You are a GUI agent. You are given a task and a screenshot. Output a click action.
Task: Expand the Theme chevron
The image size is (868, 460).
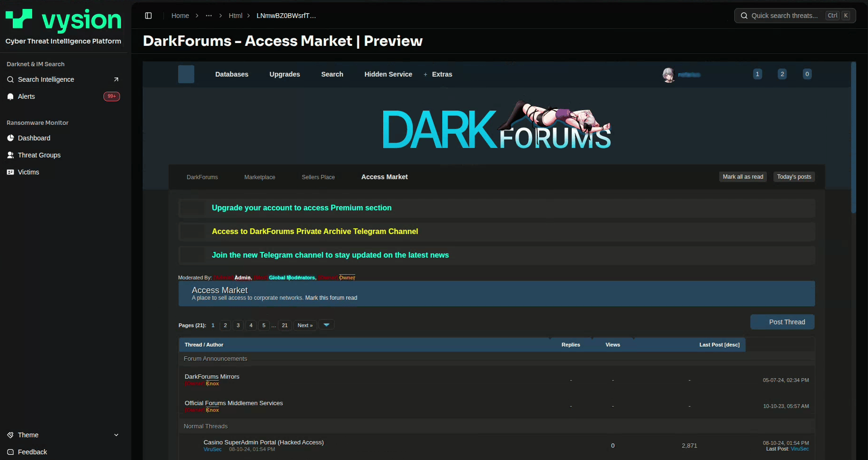pos(116,435)
